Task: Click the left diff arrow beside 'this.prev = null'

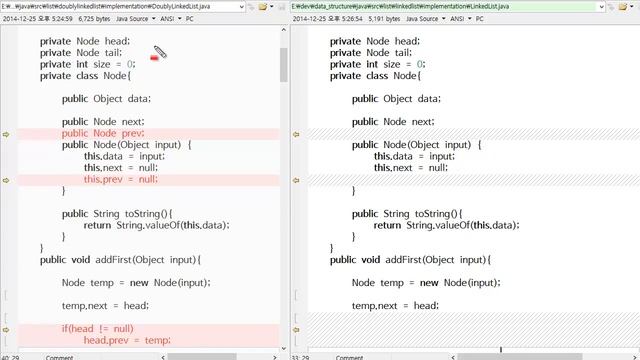Action: [6, 180]
